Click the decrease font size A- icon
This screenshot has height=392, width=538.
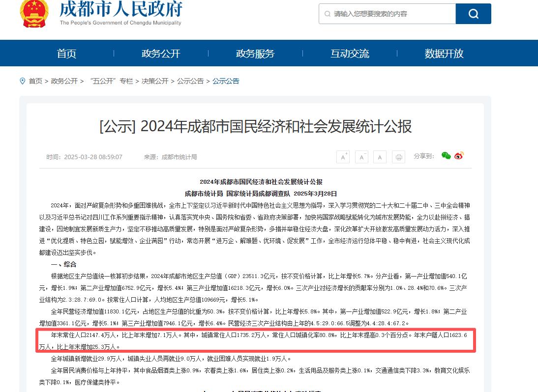[361, 157]
